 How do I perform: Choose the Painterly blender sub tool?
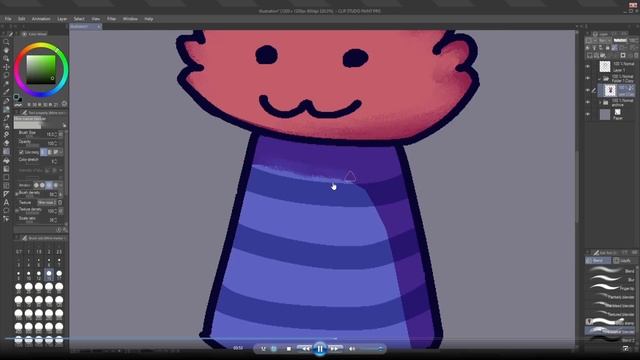611,297
